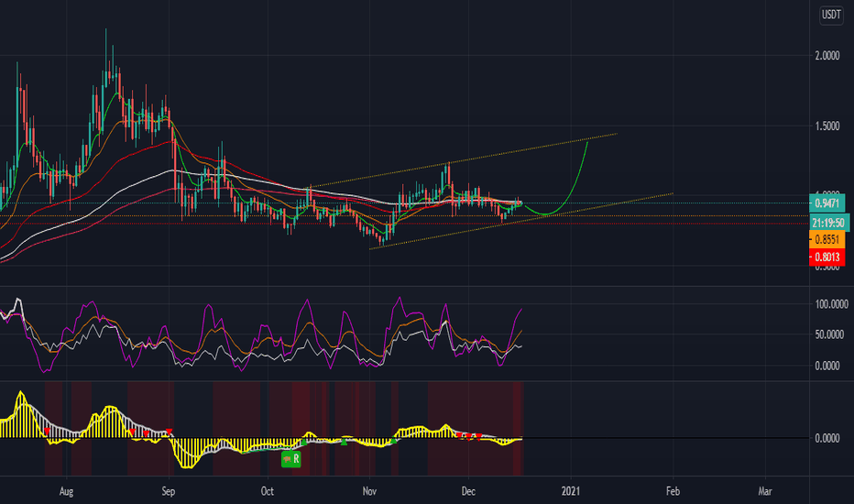Select the 0.9471 current price label
Screen dimensions: 854x504
click(x=827, y=203)
